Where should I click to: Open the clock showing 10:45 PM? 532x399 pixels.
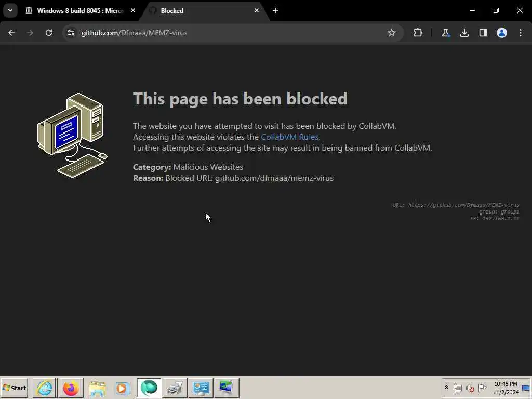[x=506, y=388]
